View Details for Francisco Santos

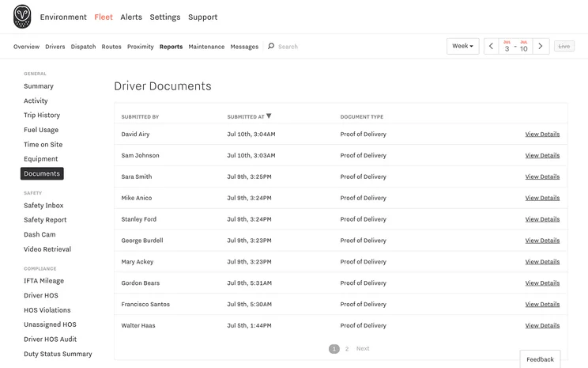tap(542, 304)
